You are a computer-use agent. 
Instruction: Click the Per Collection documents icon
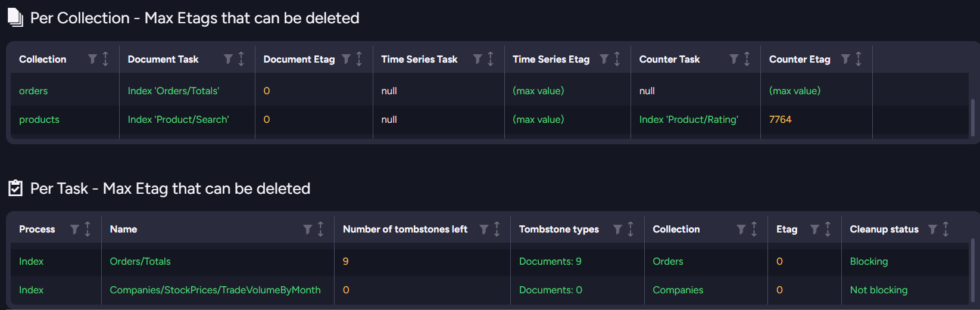coord(15,18)
